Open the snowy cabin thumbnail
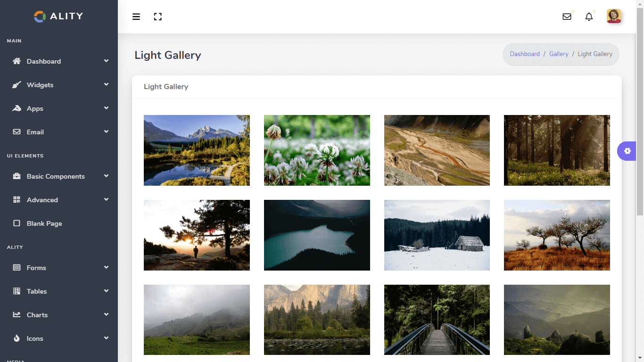Image resolution: width=644 pixels, height=362 pixels. (437, 235)
